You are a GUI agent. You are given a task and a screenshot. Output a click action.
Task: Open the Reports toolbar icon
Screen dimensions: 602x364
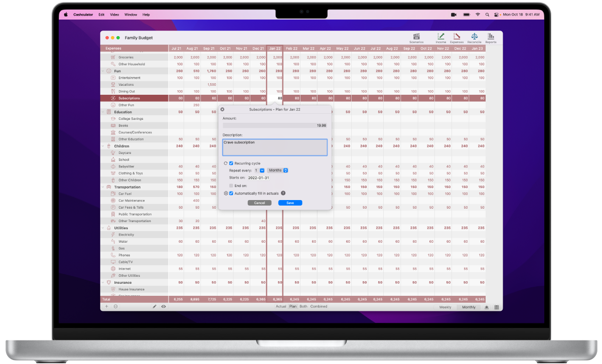pos(491,38)
